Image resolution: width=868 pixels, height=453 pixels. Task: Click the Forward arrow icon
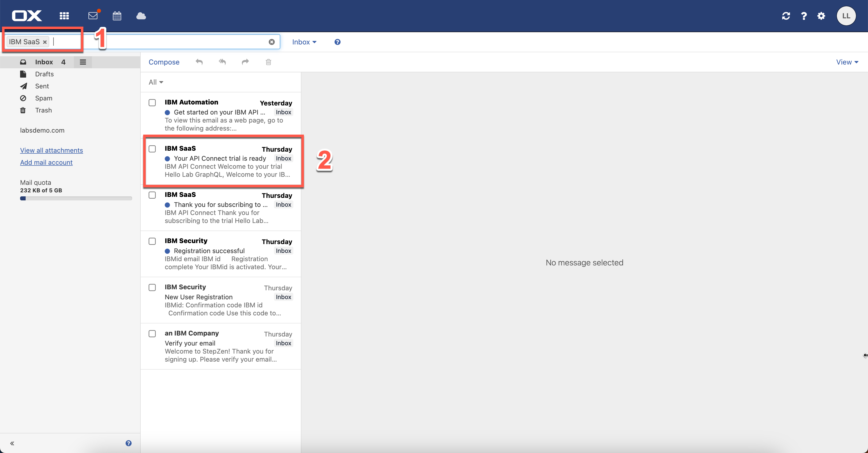(x=245, y=62)
